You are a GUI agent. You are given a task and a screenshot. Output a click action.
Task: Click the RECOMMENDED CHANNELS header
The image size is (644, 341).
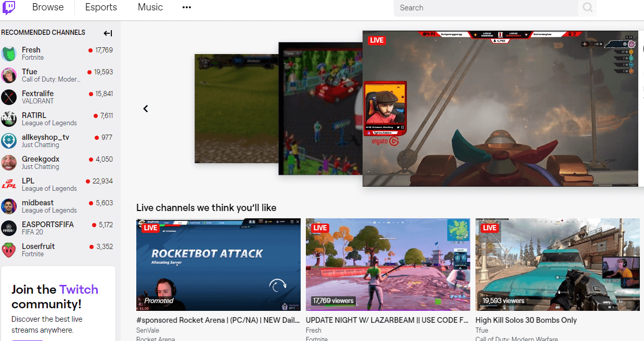43,32
